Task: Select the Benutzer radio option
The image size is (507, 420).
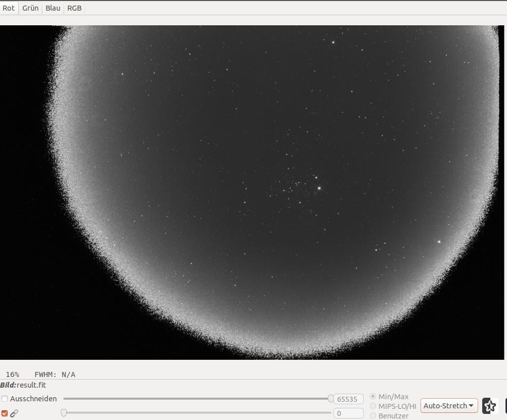Action: coord(373,415)
